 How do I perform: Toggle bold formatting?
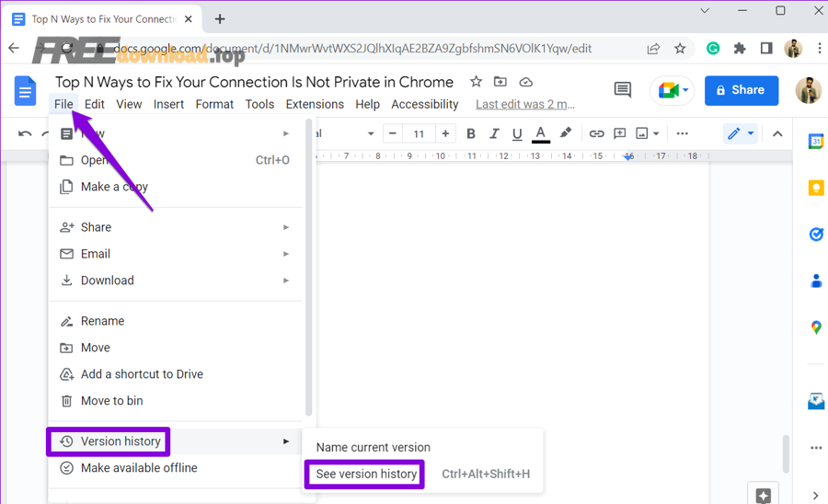pos(470,133)
